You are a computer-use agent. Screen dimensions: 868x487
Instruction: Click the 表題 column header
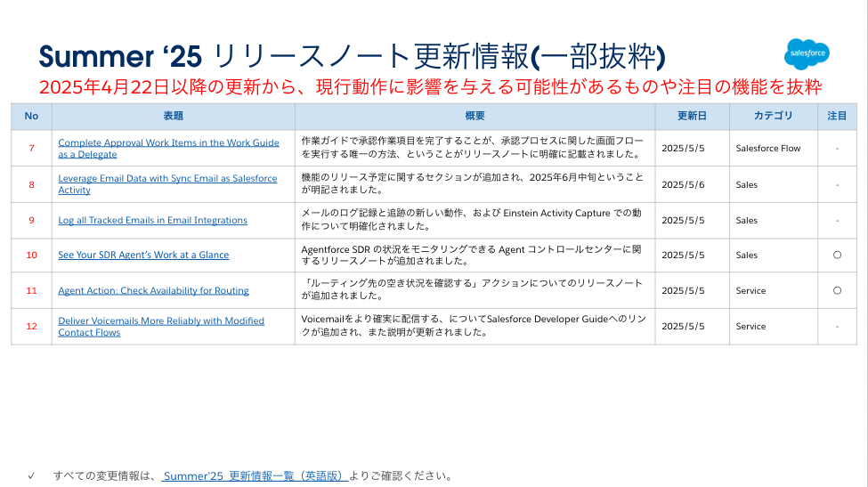[x=174, y=117]
